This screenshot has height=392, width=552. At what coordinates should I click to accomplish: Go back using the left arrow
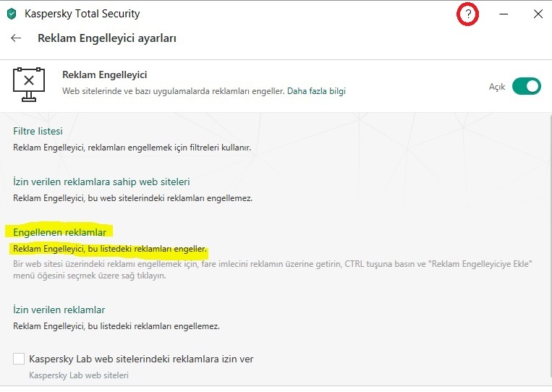click(x=16, y=38)
